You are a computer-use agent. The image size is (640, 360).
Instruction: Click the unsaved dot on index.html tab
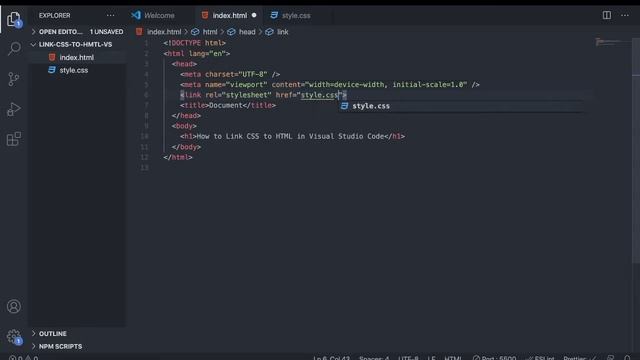[254, 16]
